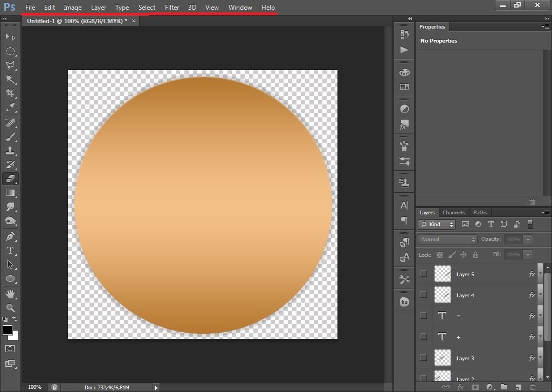
Task: Toggle lock transparent pixels
Action: click(440, 255)
